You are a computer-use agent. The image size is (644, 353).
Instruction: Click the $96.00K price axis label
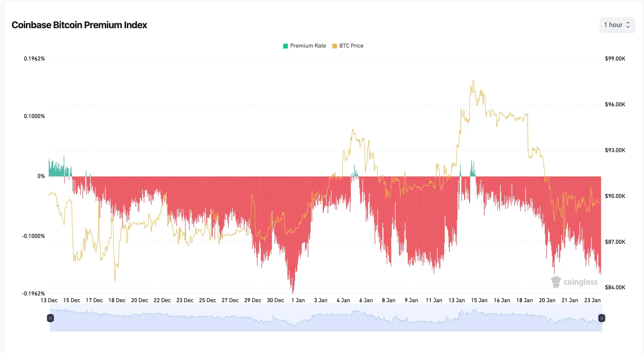pyautogui.click(x=615, y=104)
